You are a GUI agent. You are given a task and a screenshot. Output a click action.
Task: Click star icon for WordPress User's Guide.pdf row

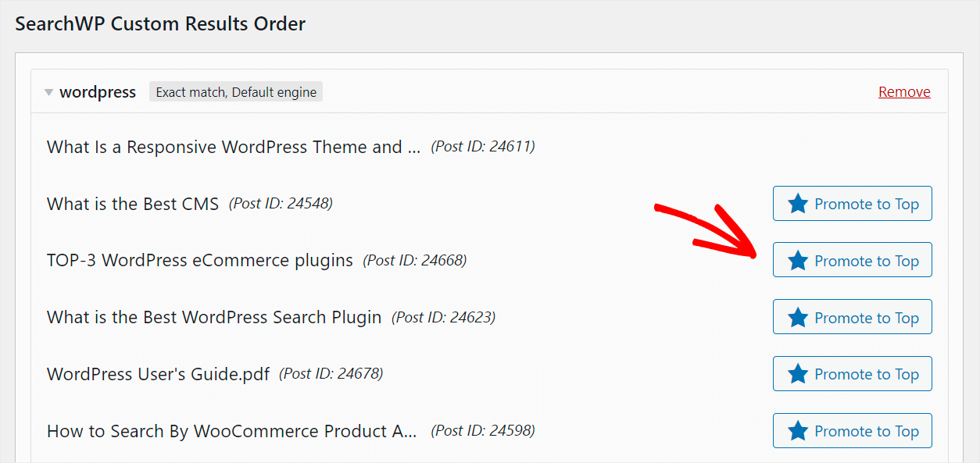click(x=798, y=374)
